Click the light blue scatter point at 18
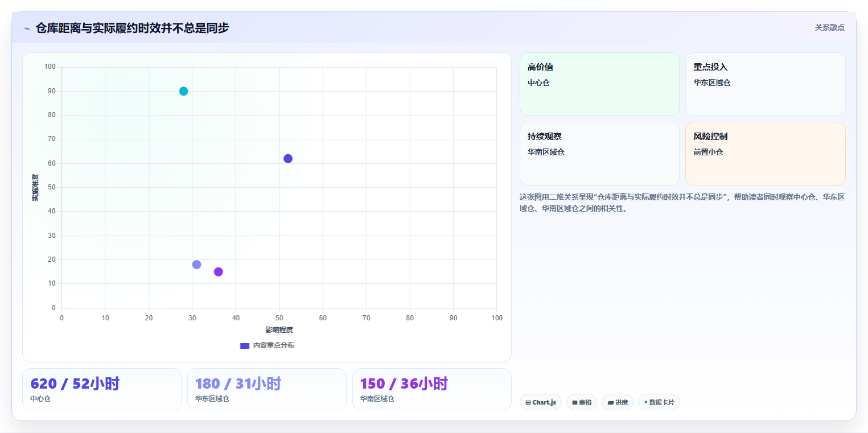This screenshot has width=868, height=433. (196, 265)
